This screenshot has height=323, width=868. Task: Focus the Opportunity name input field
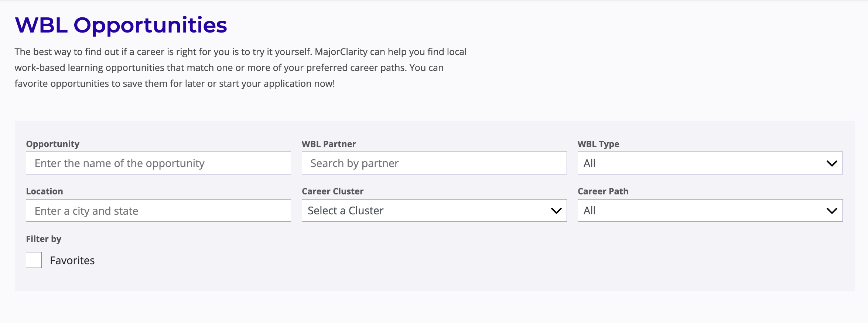158,163
